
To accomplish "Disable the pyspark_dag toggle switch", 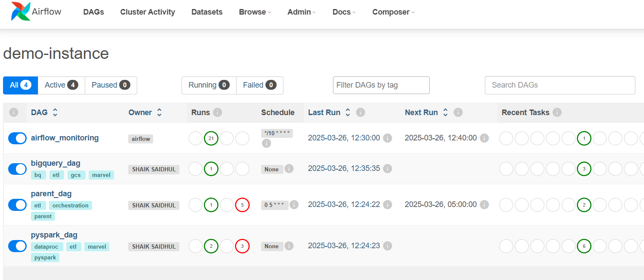I will click(17, 247).
